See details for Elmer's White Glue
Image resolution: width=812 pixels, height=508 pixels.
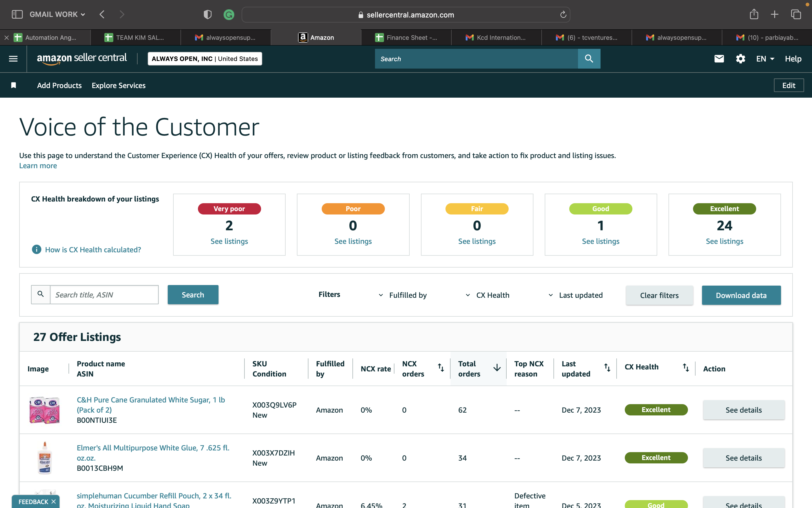click(743, 458)
